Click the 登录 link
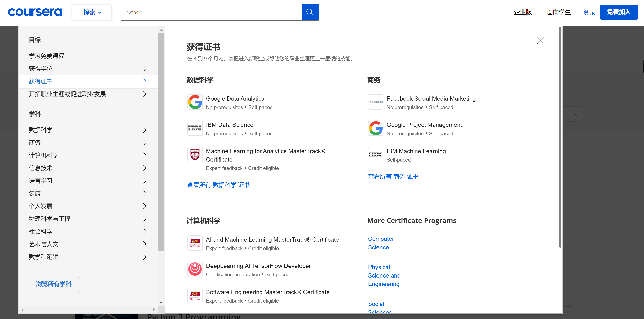Image resolution: width=644 pixels, height=319 pixels. 589,13
